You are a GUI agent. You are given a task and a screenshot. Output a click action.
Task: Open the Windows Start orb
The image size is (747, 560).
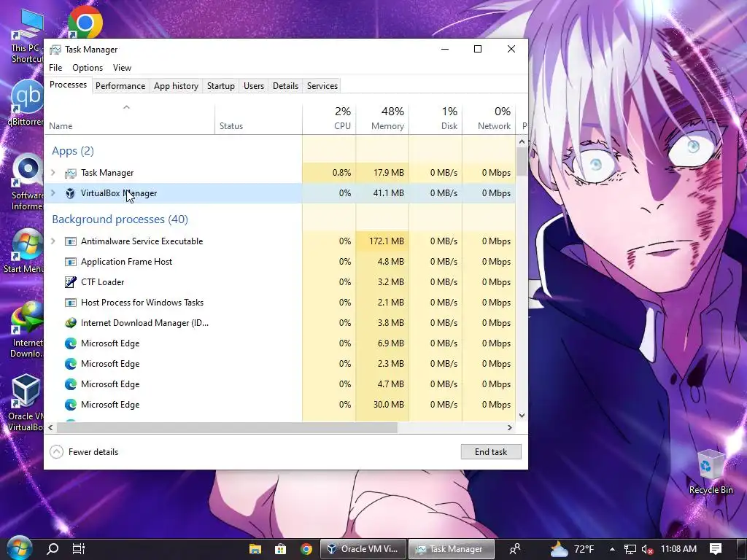(x=20, y=548)
